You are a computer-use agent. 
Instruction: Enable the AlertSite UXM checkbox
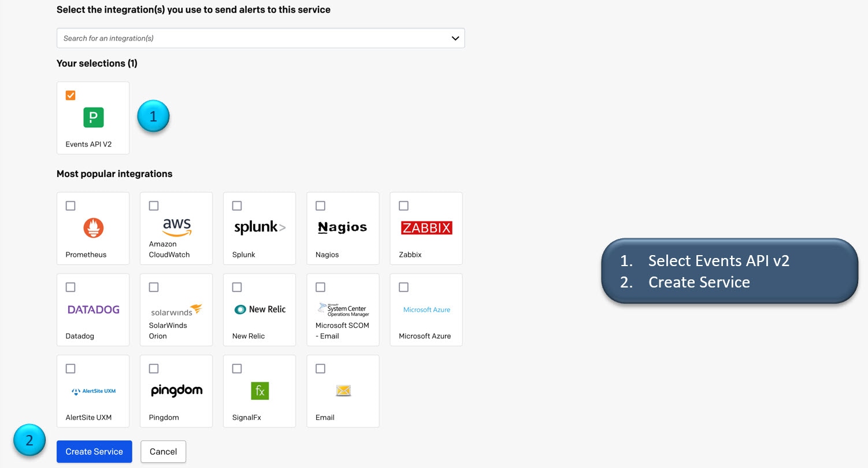pyautogui.click(x=71, y=369)
